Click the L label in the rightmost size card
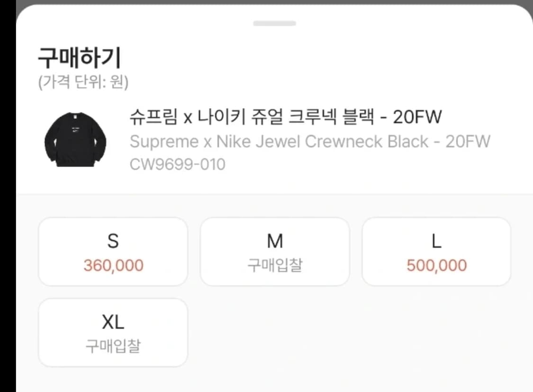533x392 pixels. pyautogui.click(x=436, y=241)
